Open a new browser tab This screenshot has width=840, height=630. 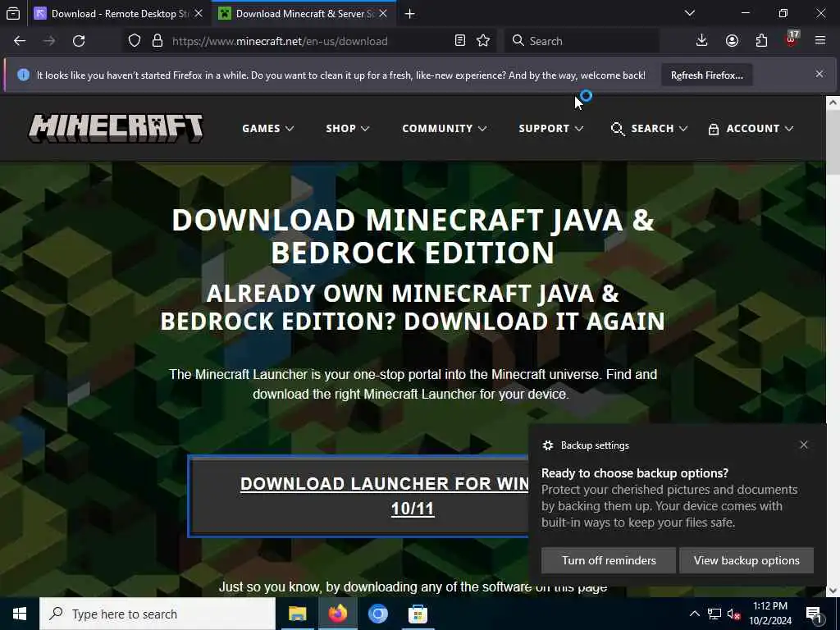click(x=410, y=14)
